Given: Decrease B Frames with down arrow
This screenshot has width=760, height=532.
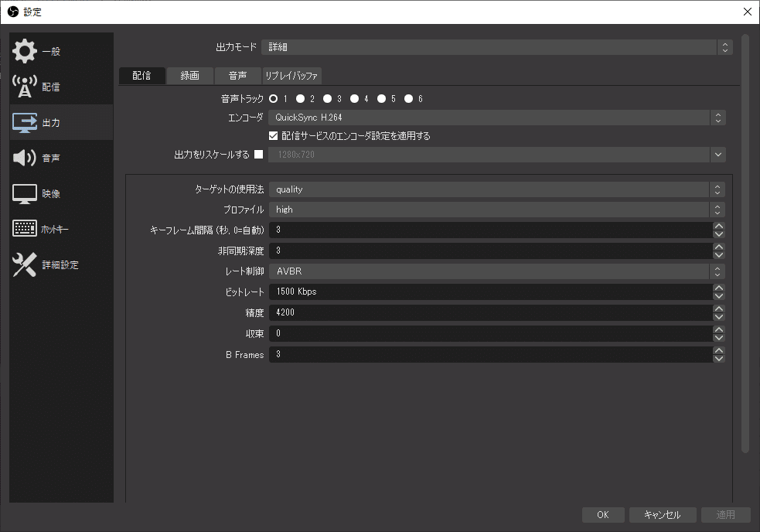Looking at the screenshot, I should tap(719, 358).
